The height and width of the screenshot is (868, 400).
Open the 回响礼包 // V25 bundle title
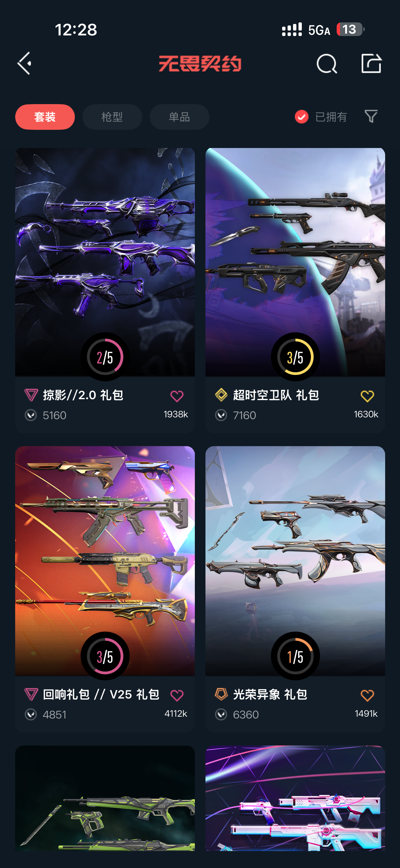[101, 694]
